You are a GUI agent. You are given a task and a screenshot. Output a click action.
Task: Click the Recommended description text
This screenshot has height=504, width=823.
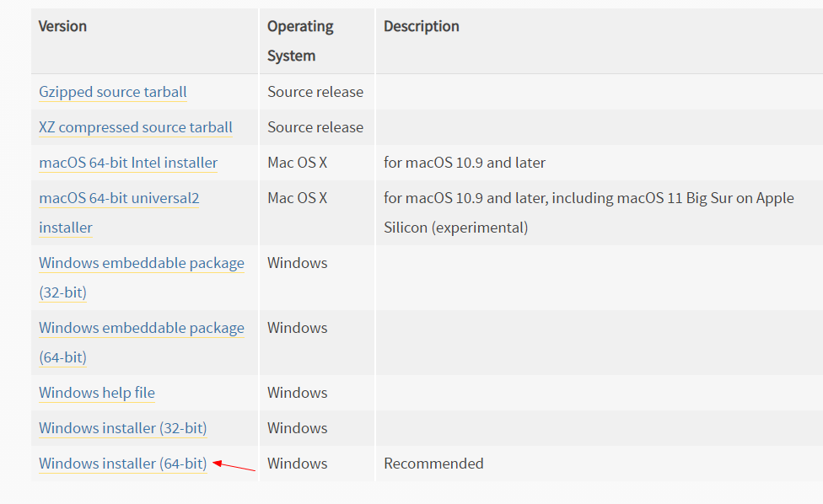tap(433, 464)
